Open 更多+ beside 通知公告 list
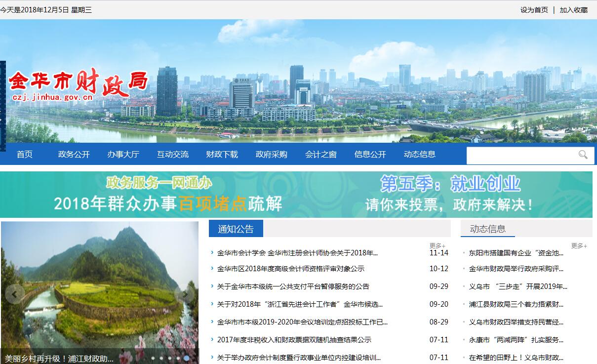This screenshot has height=364, width=597. coord(437,245)
